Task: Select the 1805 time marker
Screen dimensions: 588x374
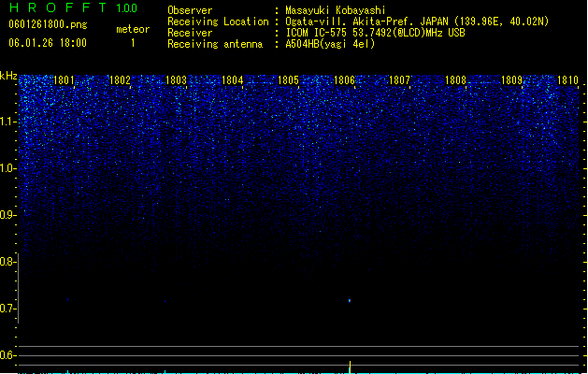Action: point(288,80)
